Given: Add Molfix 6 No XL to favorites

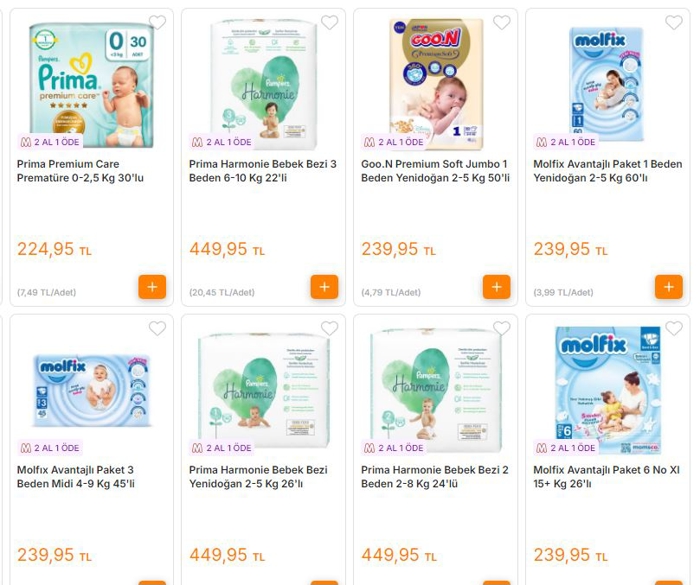Looking at the screenshot, I should (674, 329).
